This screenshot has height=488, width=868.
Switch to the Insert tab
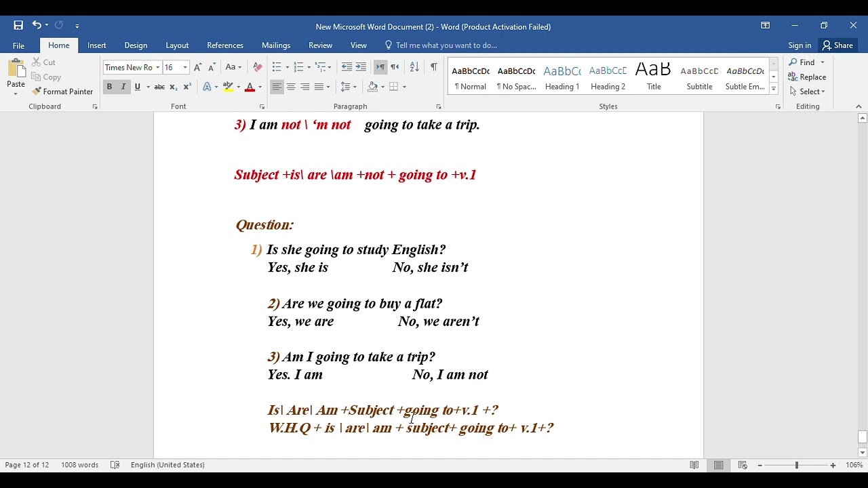coord(97,45)
